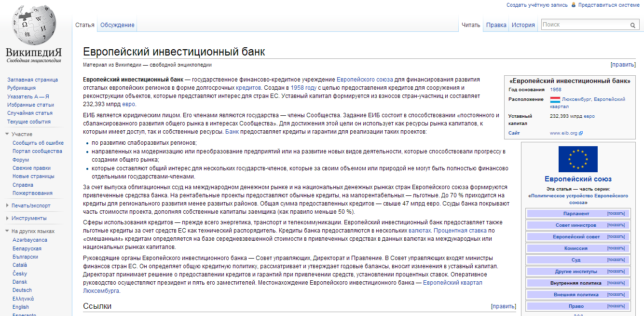Open Процентная ставка link in article

461,231
